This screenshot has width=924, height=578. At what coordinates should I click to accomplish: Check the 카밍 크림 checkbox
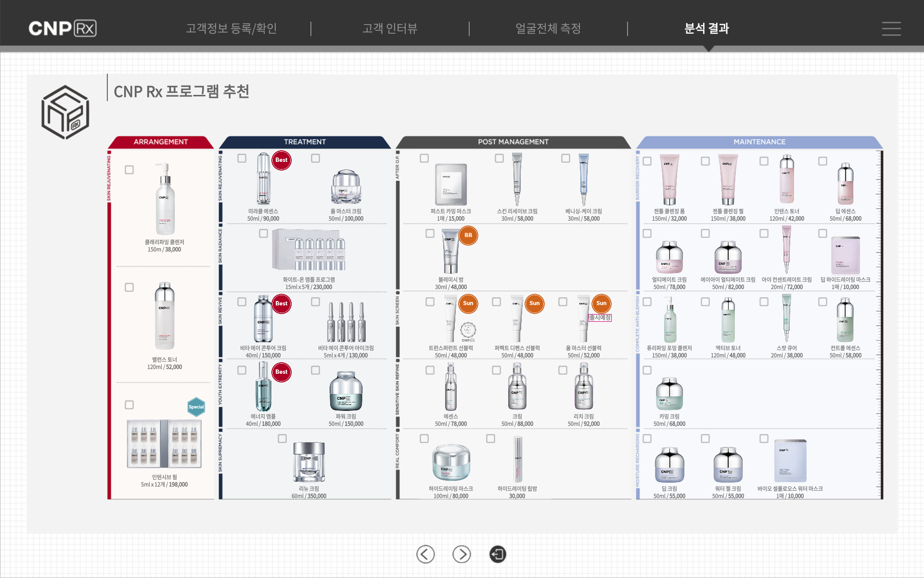tap(647, 370)
